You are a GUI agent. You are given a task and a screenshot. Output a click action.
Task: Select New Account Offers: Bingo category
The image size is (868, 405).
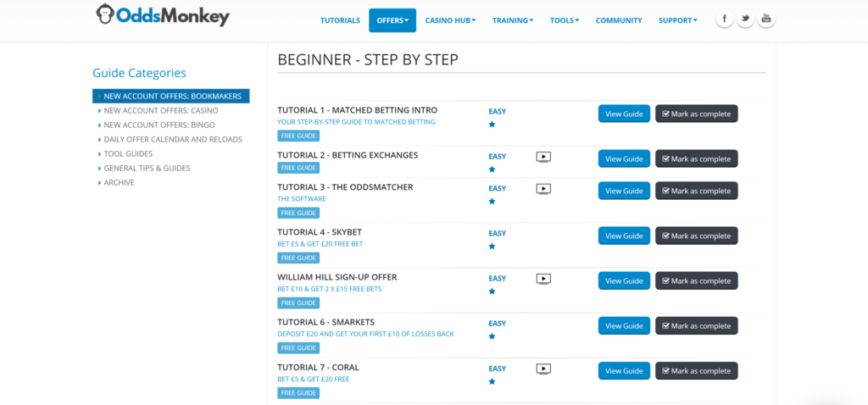pos(159,125)
